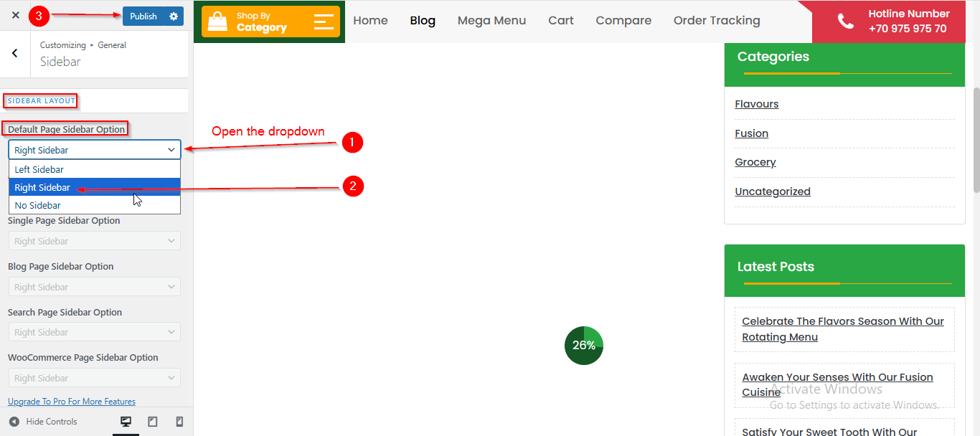Click the gear icon beside Publish

(174, 16)
